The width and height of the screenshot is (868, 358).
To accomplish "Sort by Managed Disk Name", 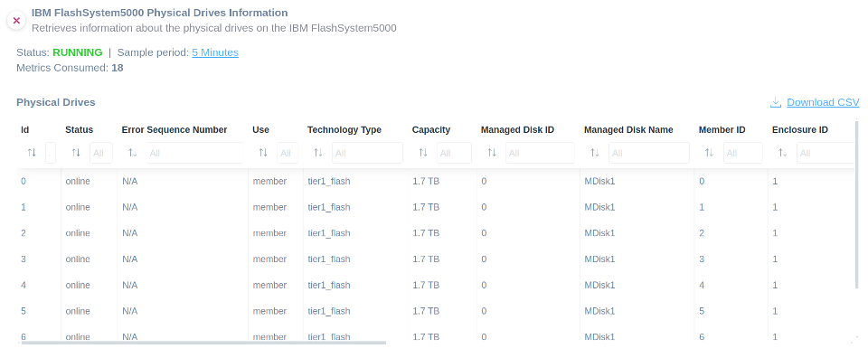I will click(x=595, y=153).
